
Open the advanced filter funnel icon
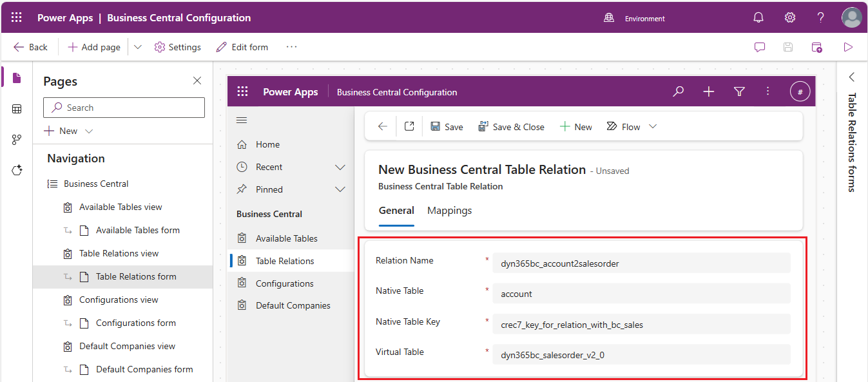coord(740,91)
